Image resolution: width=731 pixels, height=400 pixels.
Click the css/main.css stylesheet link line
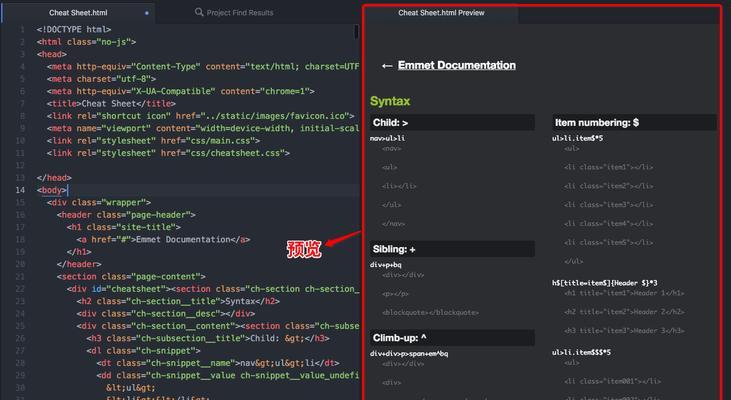[153, 140]
